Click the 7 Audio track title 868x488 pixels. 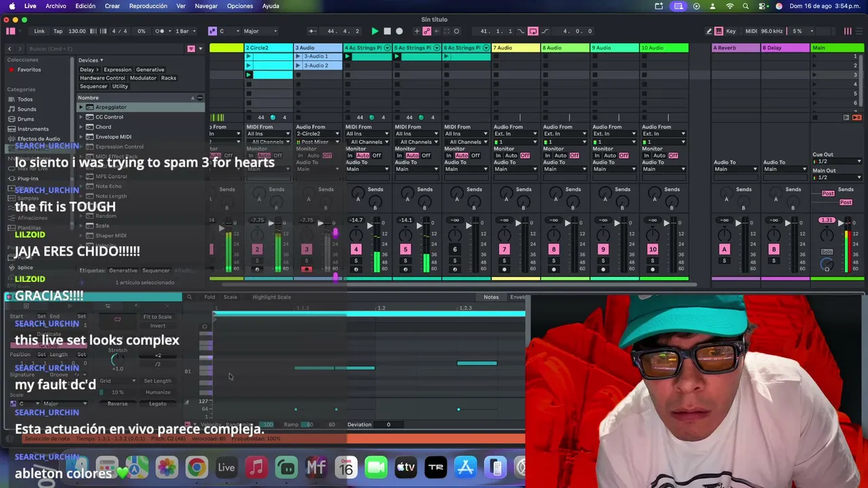515,48
